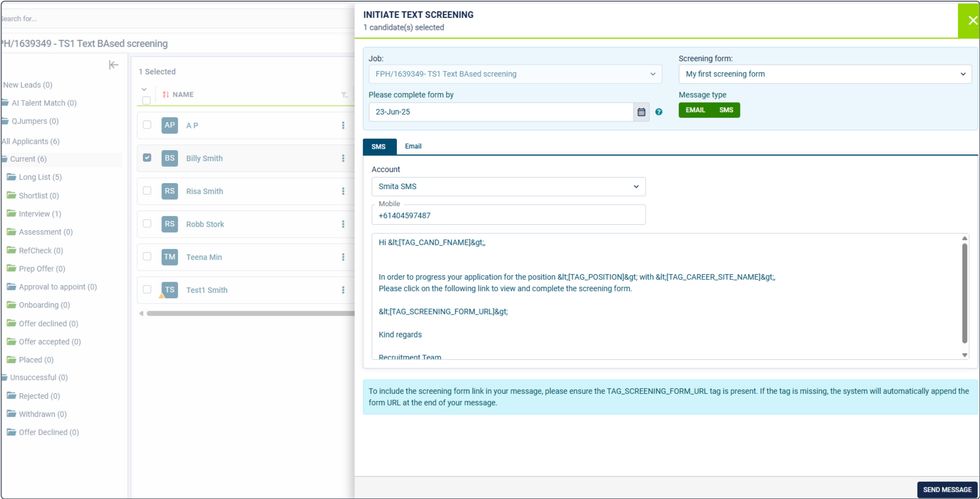
Task: Expand the Screening form dropdown
Action: (x=824, y=74)
